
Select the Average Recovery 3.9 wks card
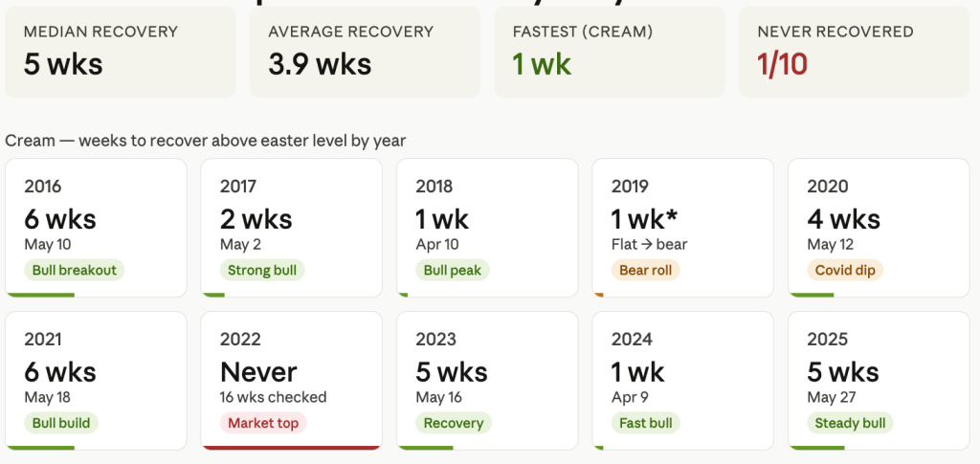click(x=365, y=52)
